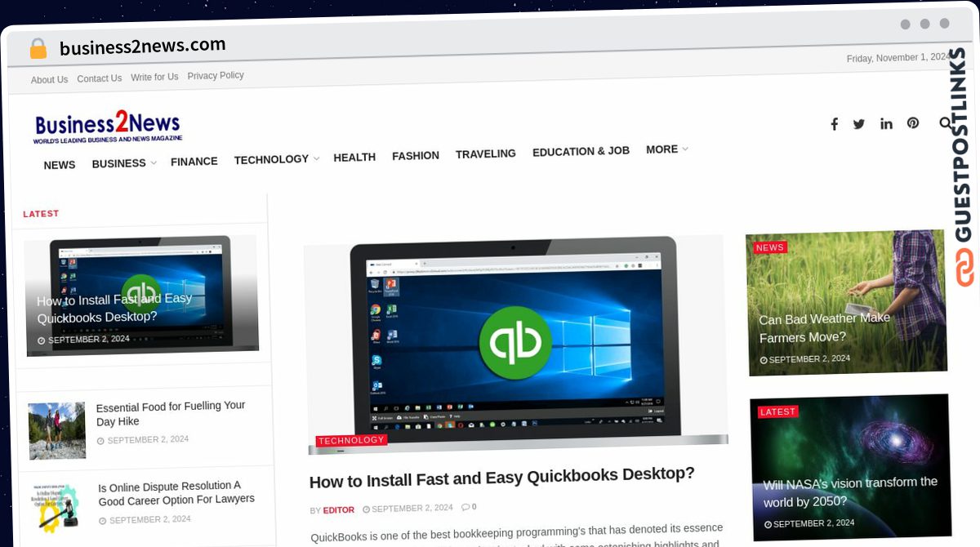Expand the Technology menu dropdown arrow
Viewport: 980px width, 547px height.
(316, 158)
